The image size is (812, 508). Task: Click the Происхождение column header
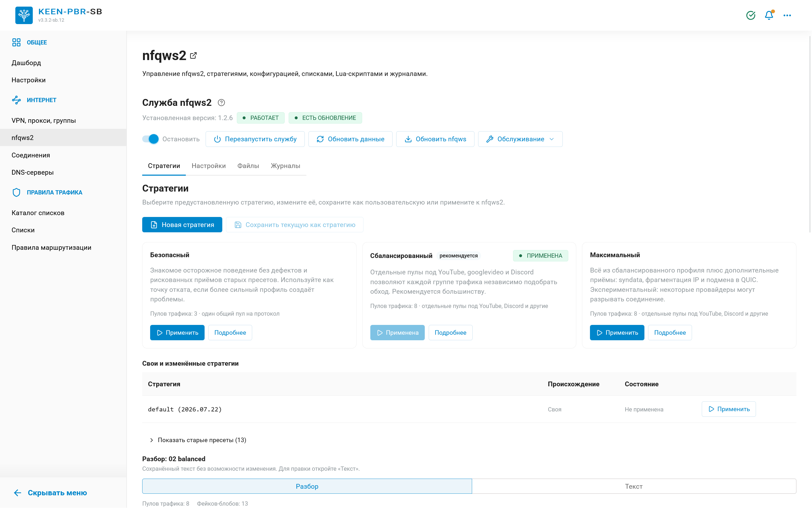coord(573,384)
